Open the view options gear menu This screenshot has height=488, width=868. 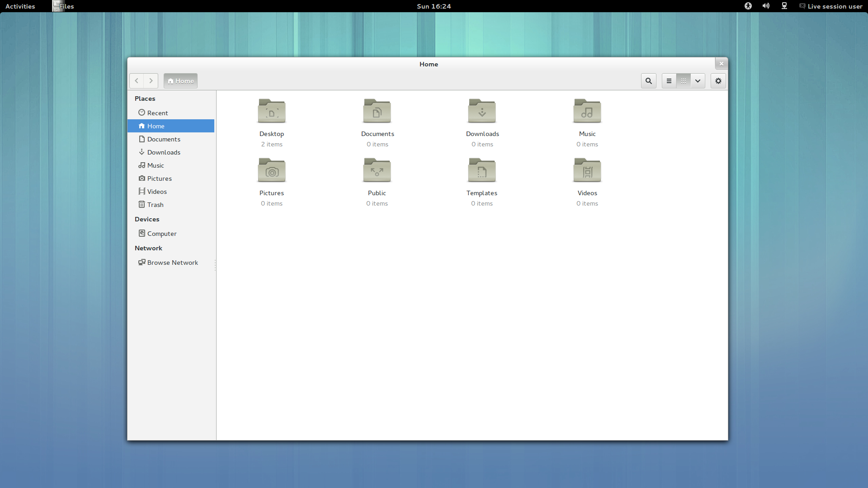point(718,80)
